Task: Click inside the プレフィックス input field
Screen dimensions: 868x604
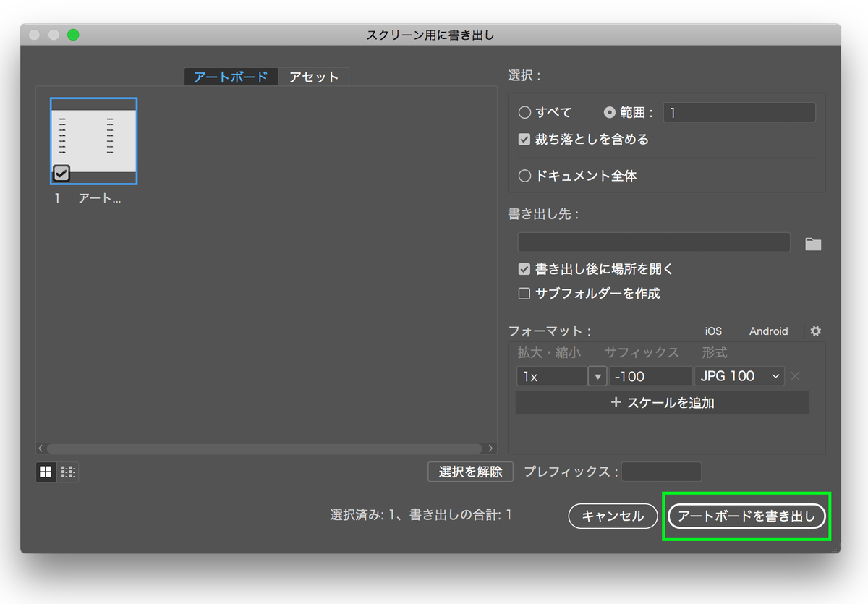Action: point(661,472)
